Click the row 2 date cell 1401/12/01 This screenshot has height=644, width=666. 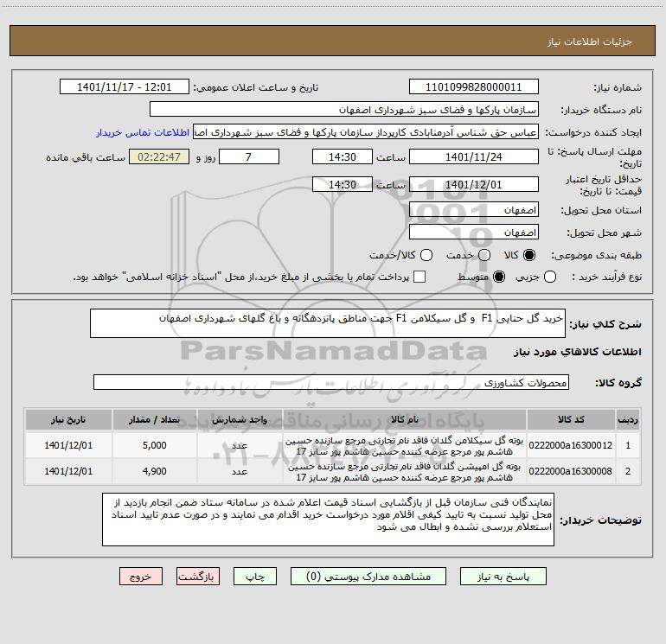click(68, 471)
